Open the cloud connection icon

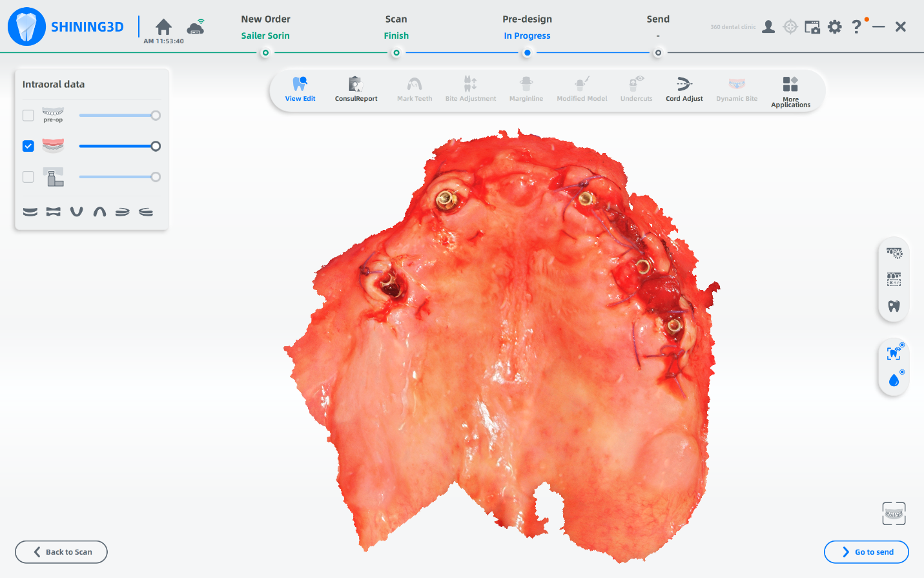[x=196, y=27]
